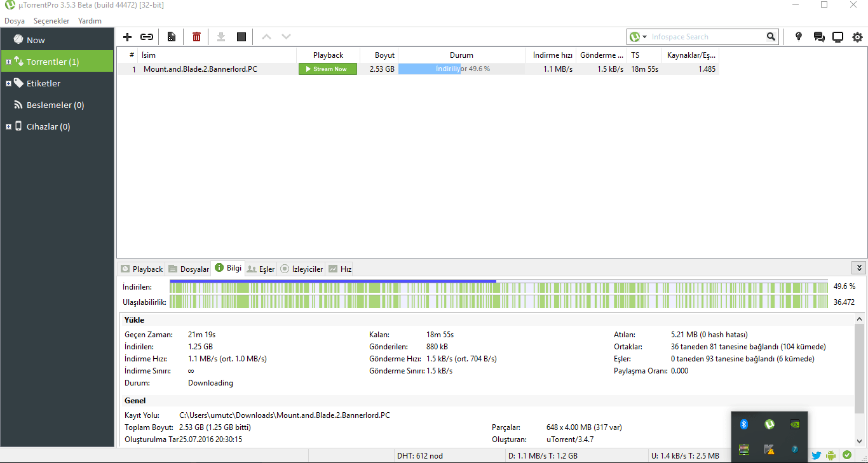Screen dimensions: 868x463
Task: Click blue round icon in tray
Action: (x=794, y=450)
